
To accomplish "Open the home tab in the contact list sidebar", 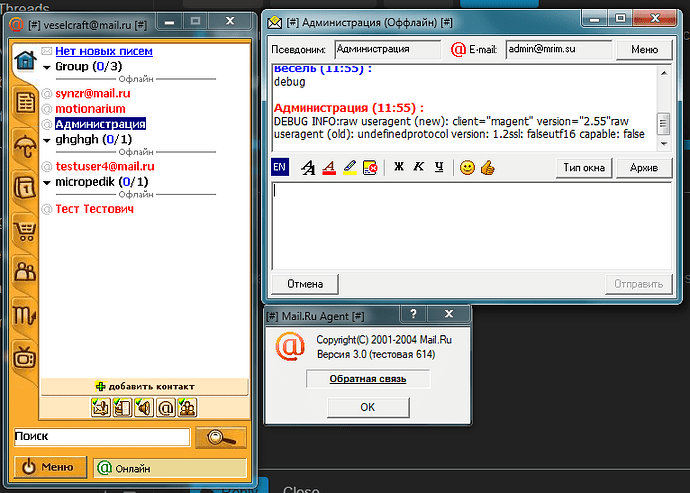I will pyautogui.click(x=25, y=60).
